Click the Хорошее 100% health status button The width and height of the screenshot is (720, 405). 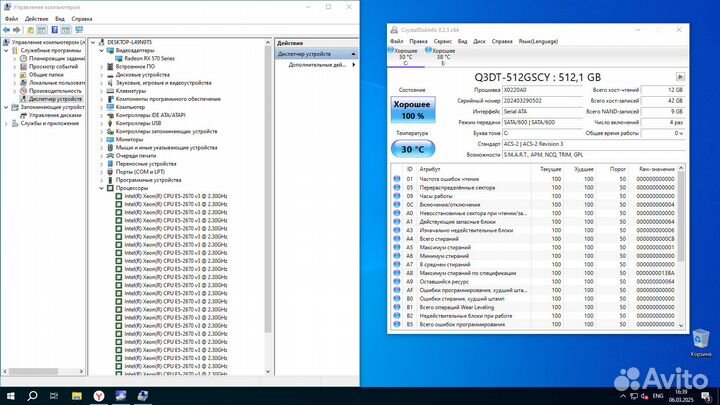coord(412,108)
